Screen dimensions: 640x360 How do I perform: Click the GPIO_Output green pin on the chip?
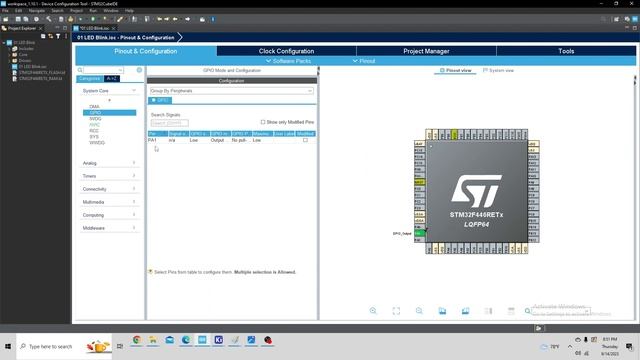pyautogui.click(x=419, y=233)
